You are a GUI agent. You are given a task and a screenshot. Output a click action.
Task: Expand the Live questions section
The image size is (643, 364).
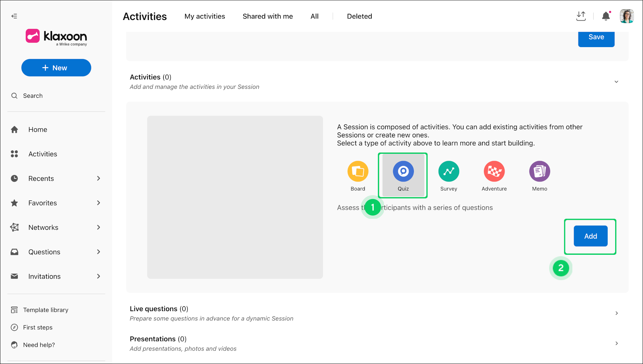click(616, 313)
